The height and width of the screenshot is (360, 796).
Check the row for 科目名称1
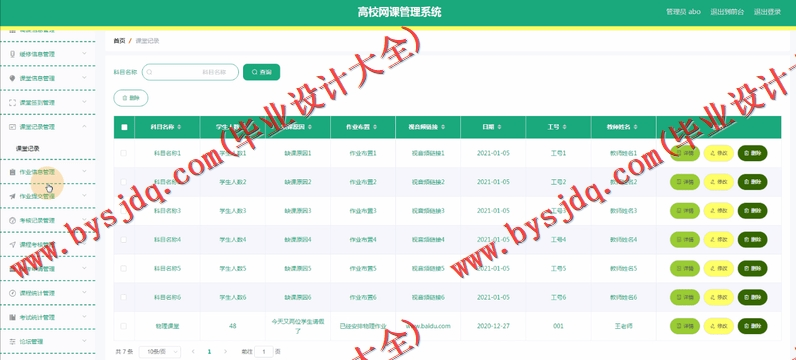[x=124, y=153]
